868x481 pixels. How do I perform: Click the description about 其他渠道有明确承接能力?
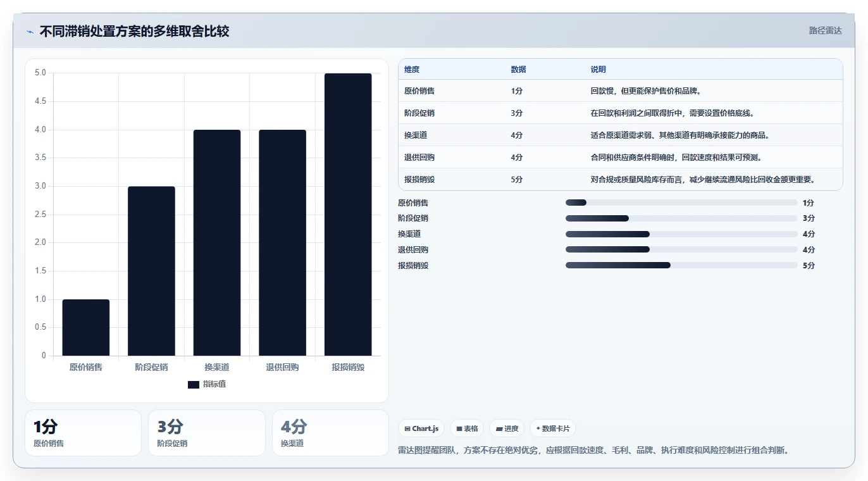(680, 135)
